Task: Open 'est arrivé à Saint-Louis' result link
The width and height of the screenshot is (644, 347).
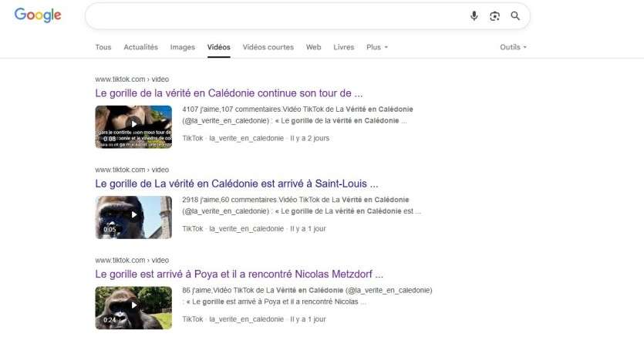Action: (x=237, y=184)
